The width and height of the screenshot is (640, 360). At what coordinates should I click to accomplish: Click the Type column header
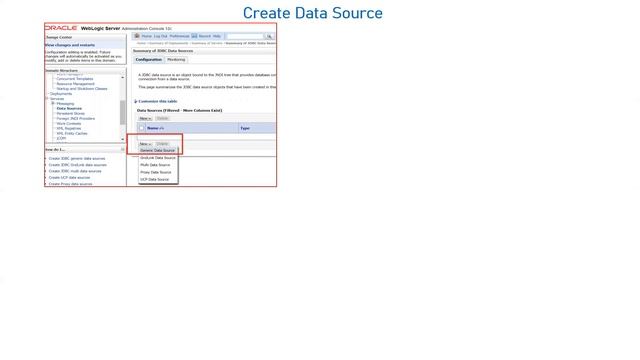coord(245,128)
